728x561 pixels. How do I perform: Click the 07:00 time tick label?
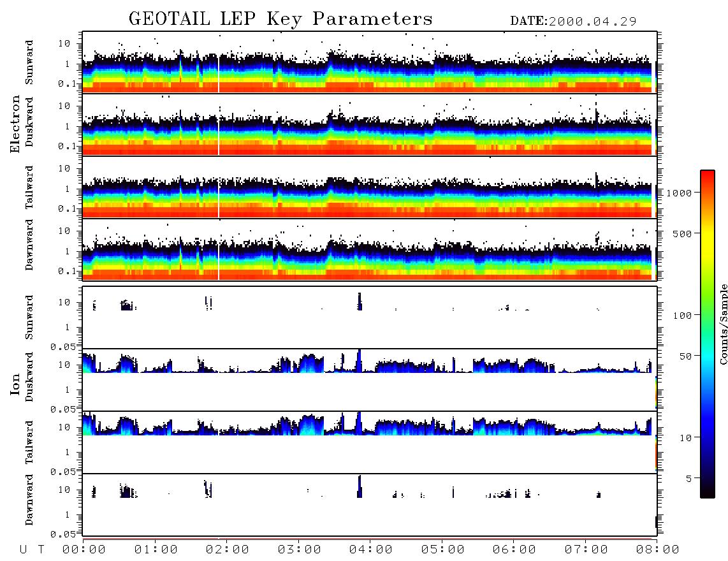(586, 550)
